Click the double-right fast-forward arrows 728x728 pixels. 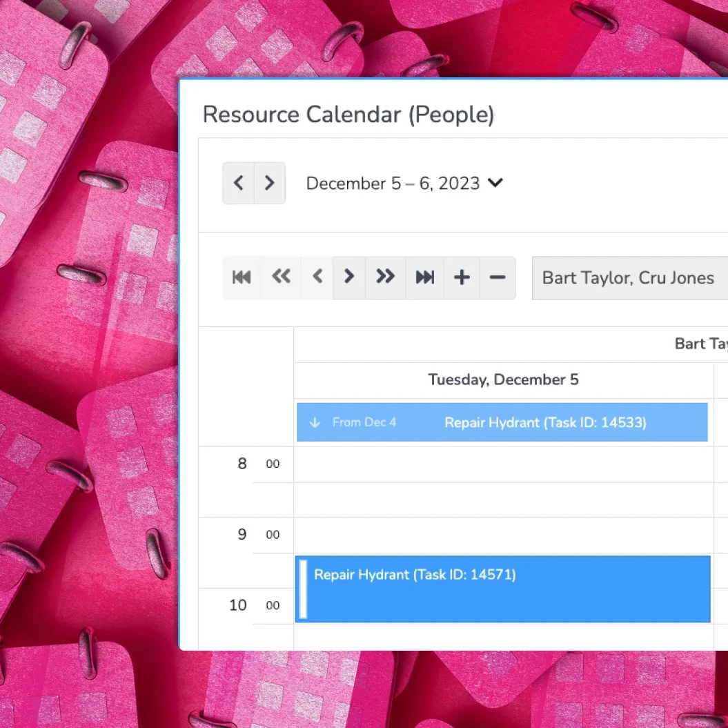[x=385, y=277]
